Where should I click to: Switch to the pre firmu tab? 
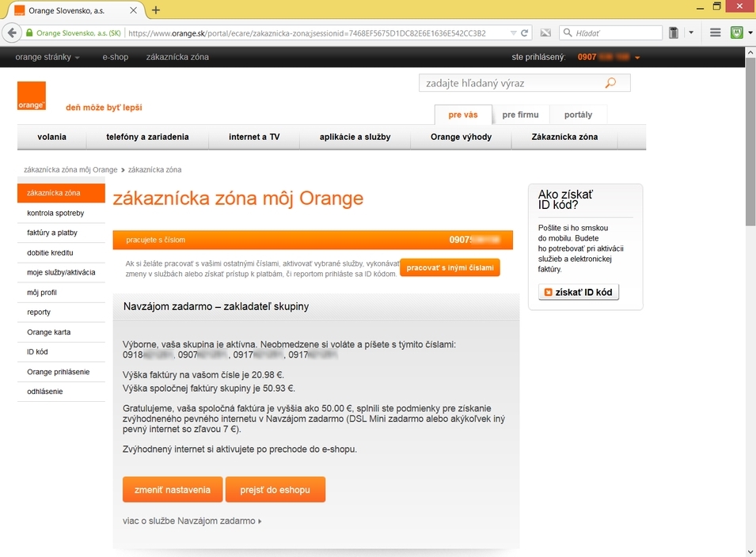(x=520, y=115)
